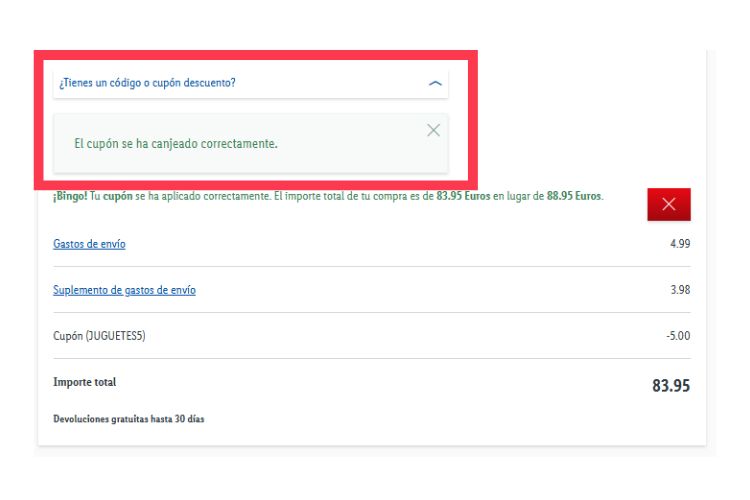The height and width of the screenshot is (500, 750).
Task: Open 'Suplemento de gastos de envío' link
Action: point(124,290)
